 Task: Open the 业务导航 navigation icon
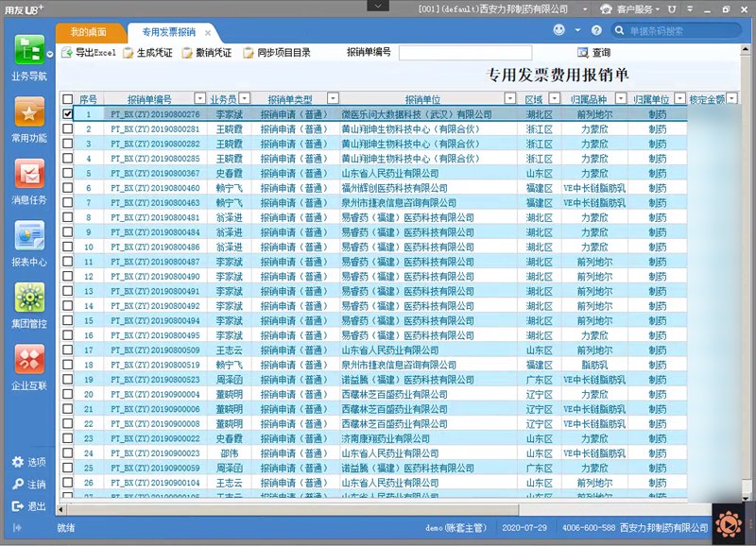29,50
